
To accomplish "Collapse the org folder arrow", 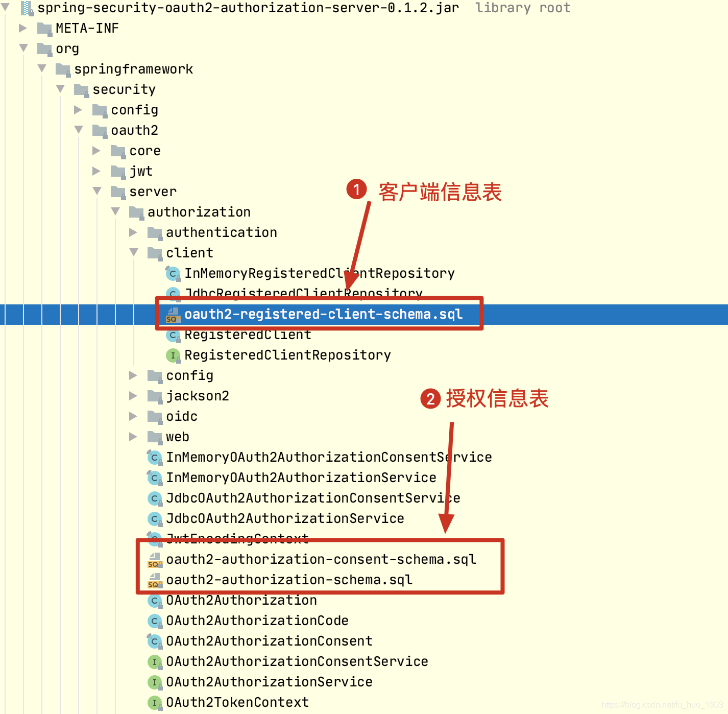I will tap(23, 48).
